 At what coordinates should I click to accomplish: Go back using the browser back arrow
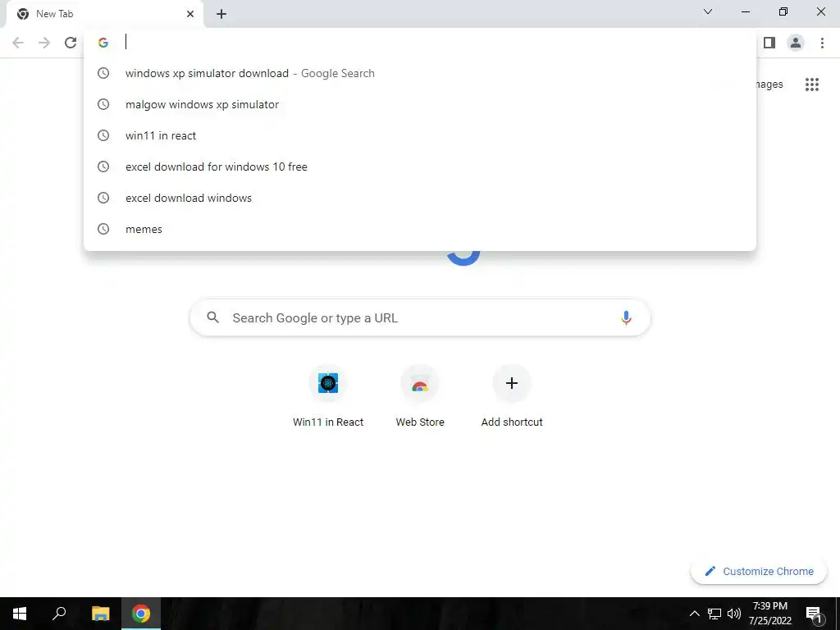[x=18, y=43]
